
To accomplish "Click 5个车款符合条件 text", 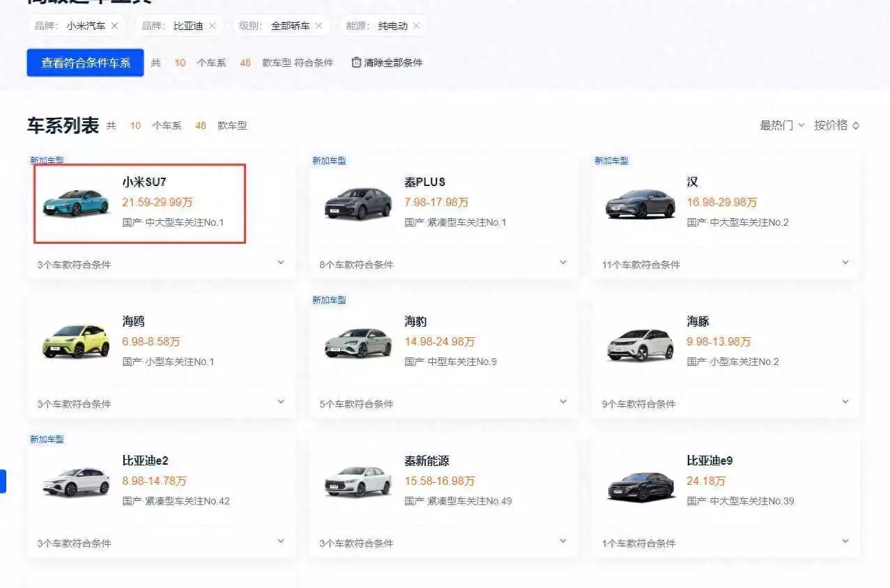I will [356, 404].
